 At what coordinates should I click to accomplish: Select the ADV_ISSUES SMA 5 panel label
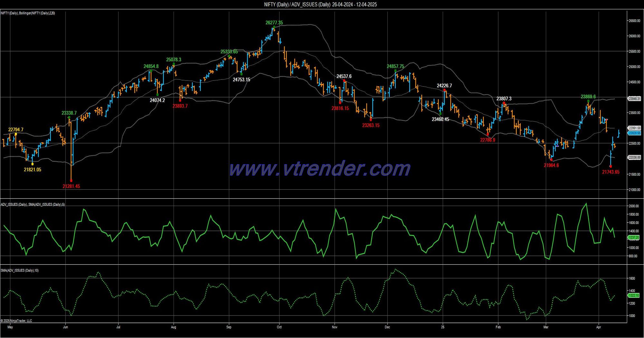33,204
